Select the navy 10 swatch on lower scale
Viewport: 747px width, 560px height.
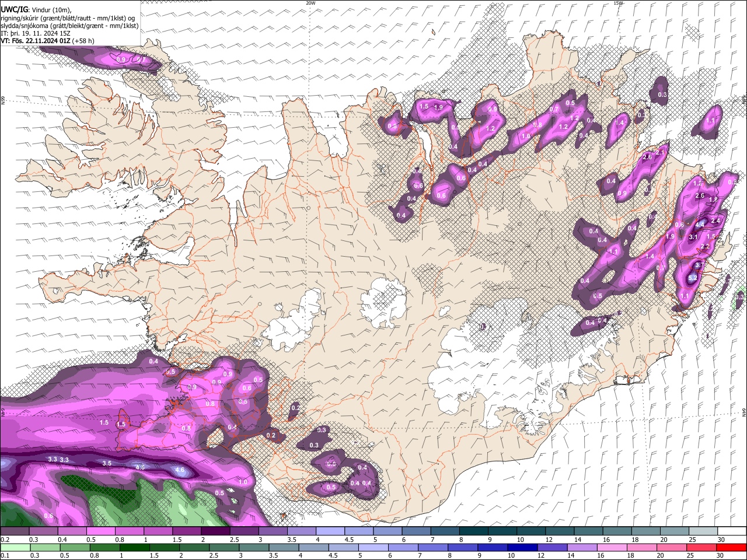click(x=521, y=548)
